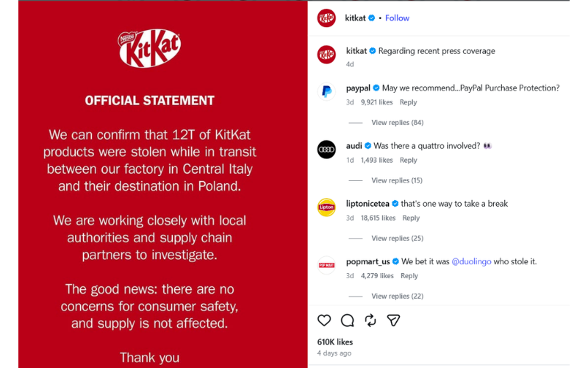
Task: Reply to liptonicetea's comment
Action: pyautogui.click(x=411, y=218)
